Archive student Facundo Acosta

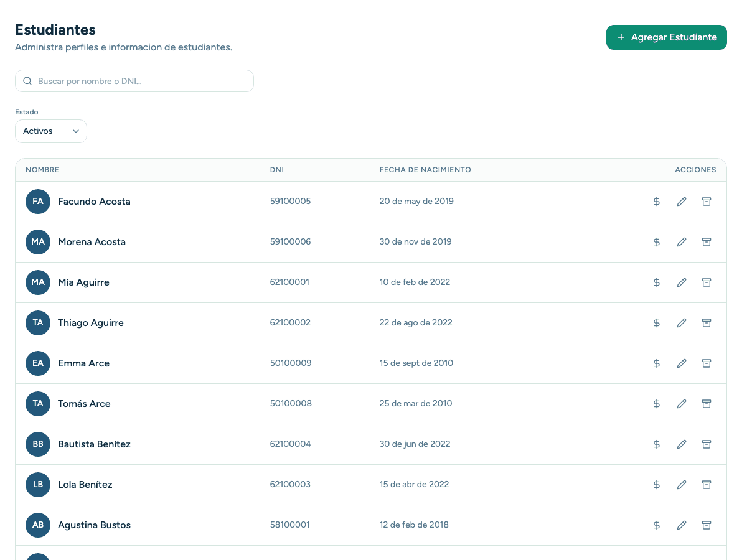point(707,202)
